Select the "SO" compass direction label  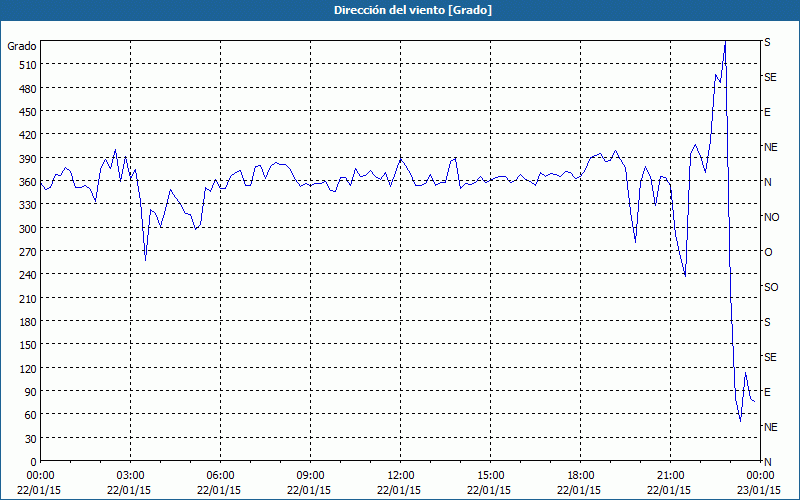tap(771, 287)
